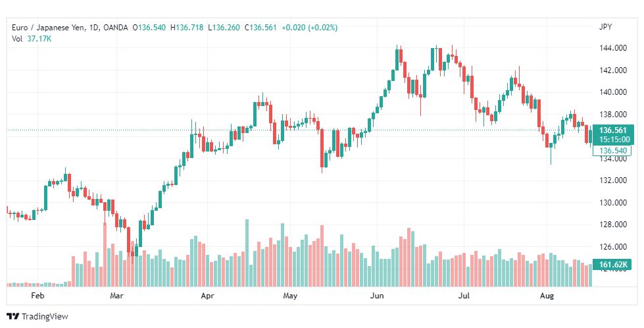
Task: Click the TradingView logo icon
Action: tap(12, 317)
